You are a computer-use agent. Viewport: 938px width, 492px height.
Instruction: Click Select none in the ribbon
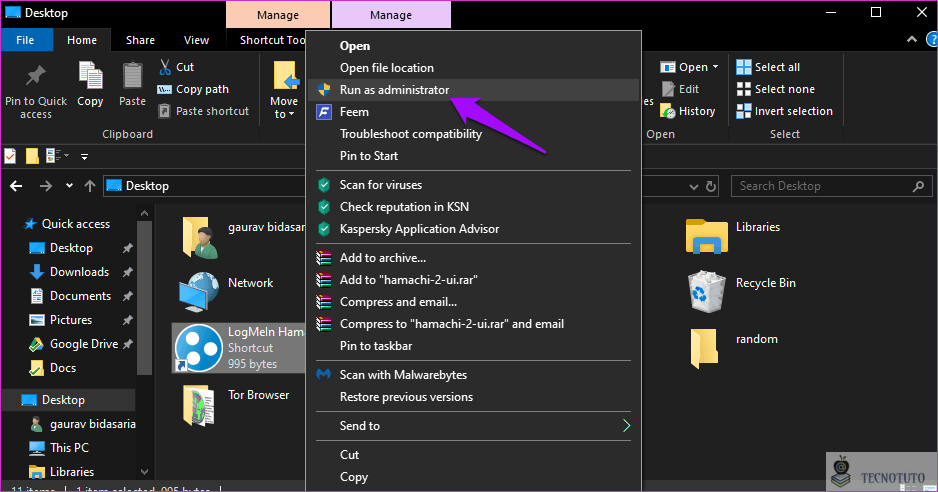coord(775,89)
